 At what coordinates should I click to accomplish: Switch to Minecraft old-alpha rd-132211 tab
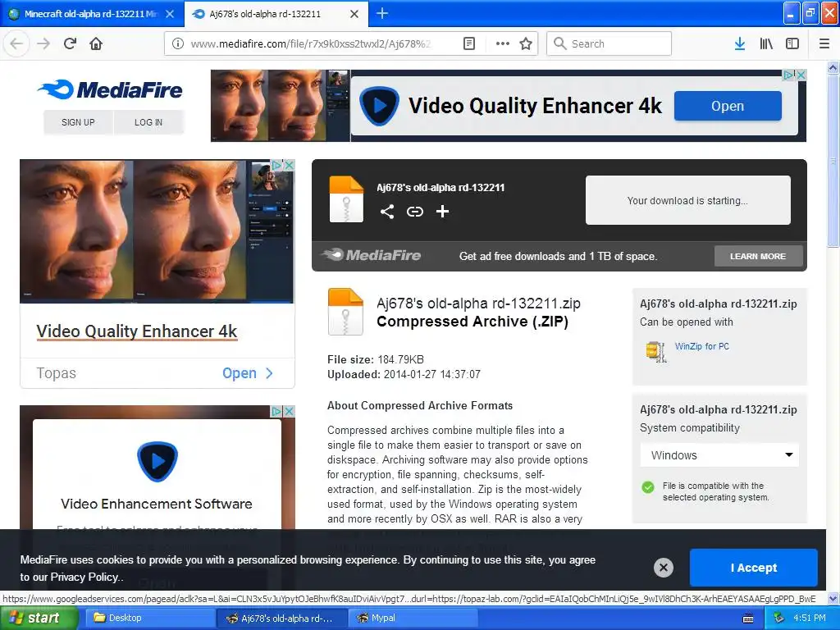pos(91,14)
